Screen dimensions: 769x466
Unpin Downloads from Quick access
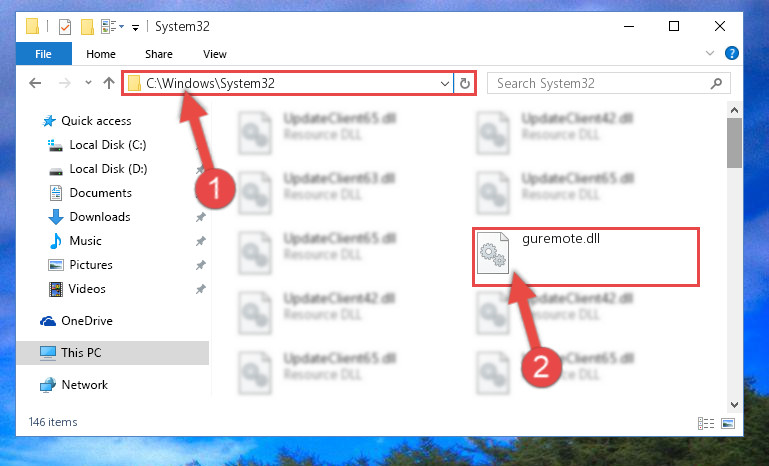pos(201,217)
